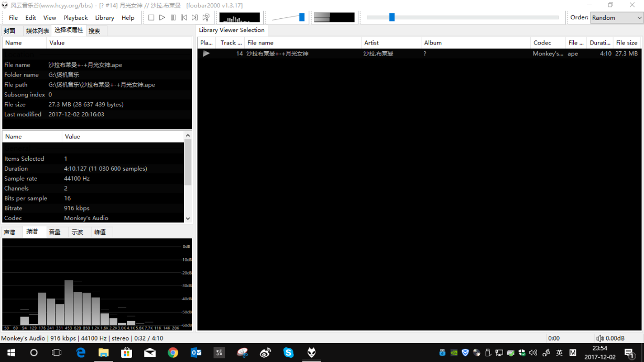Viewport: 644px width, 362px height.
Task: Pause the current track
Action: point(173,18)
